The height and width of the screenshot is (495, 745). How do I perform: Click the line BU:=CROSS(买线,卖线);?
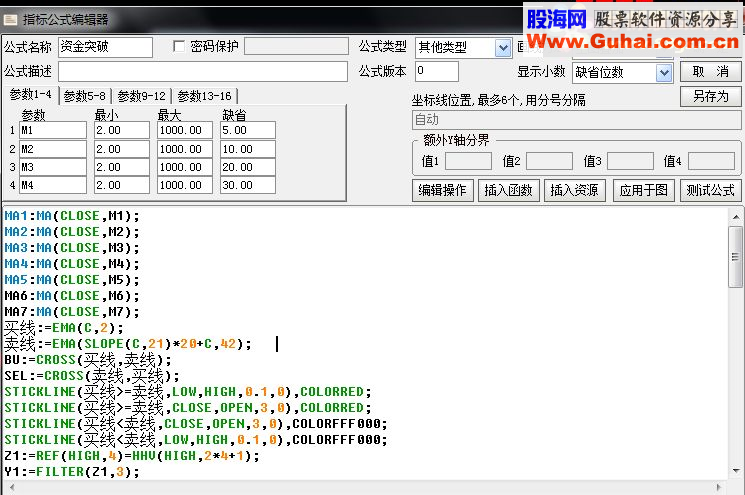point(88,360)
